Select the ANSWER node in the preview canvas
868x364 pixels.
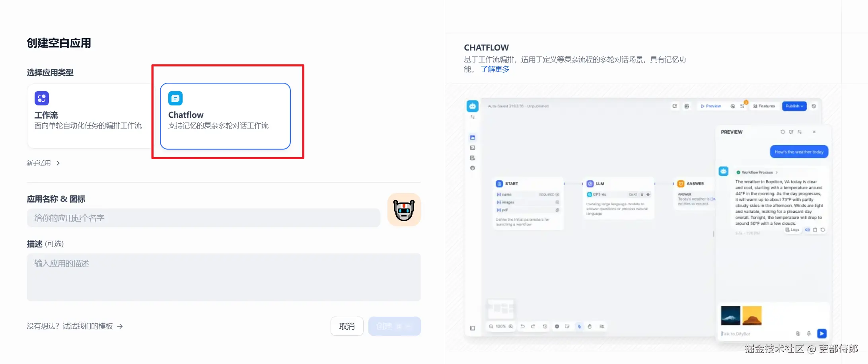(695, 194)
